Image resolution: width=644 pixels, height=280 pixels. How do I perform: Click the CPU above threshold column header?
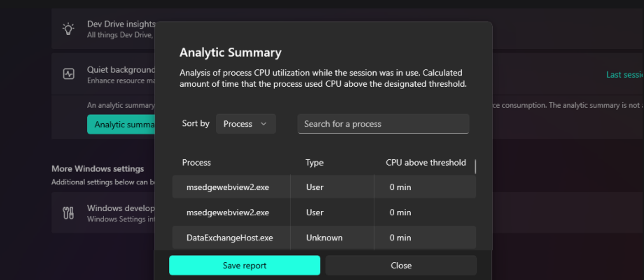[x=425, y=162]
